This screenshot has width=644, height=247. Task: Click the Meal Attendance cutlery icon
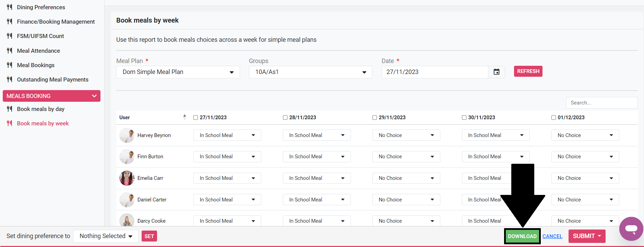pos(10,51)
